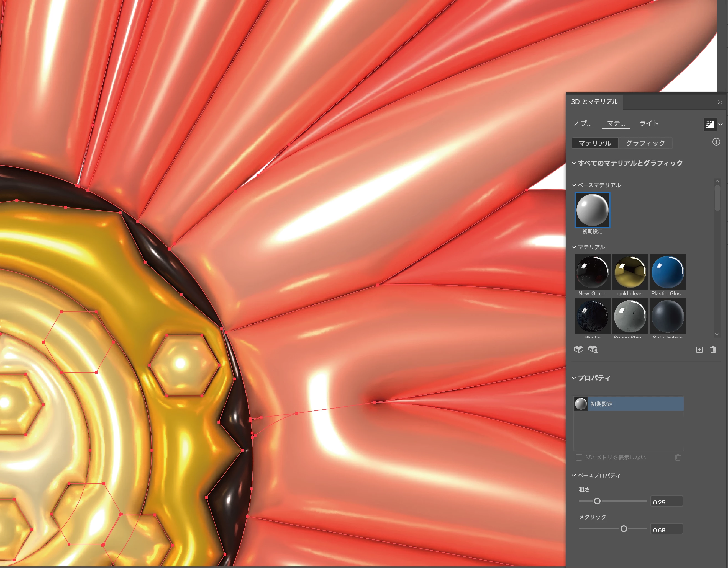728x568 pixels.
Task: Click the Substance 3D assets cube icon
Action: coord(579,349)
